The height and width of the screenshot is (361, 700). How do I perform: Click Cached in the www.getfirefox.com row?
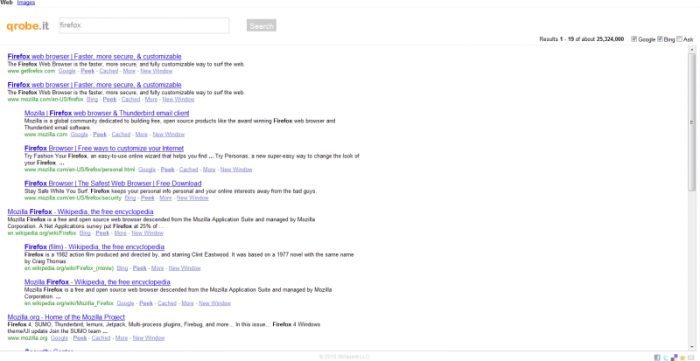pos(108,71)
